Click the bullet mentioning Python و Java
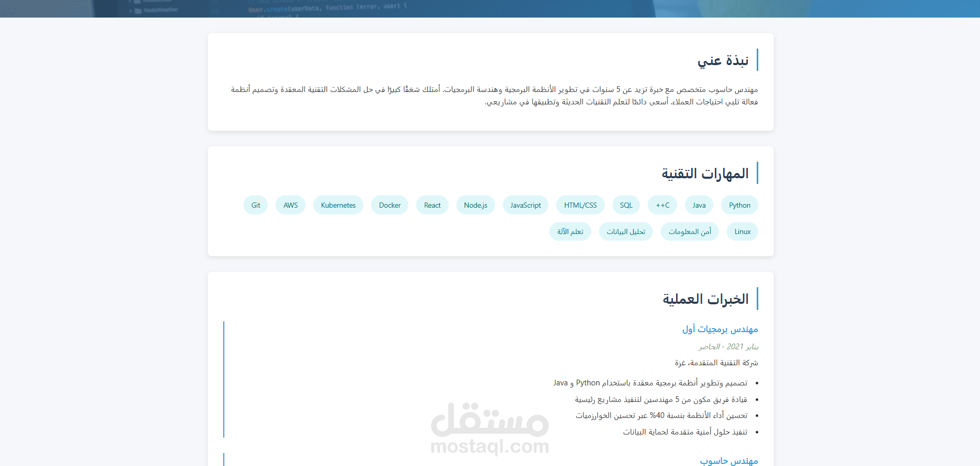Image resolution: width=980 pixels, height=466 pixels. click(650, 383)
